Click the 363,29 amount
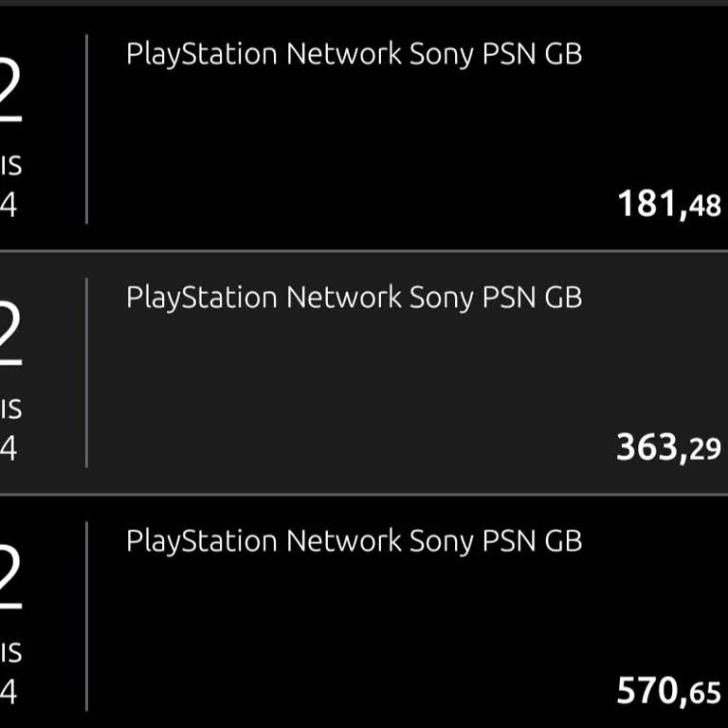 click(x=668, y=446)
